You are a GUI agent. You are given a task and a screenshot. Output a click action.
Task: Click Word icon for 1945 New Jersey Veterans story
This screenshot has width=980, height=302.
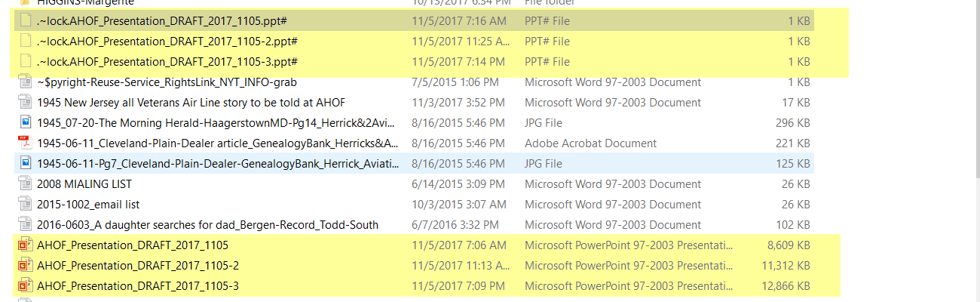pos(25,102)
